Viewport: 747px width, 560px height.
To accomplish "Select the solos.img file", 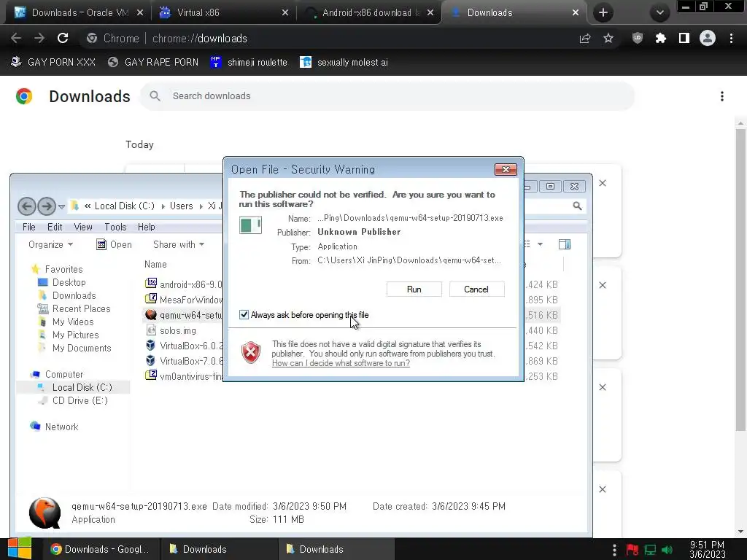I will (171, 330).
